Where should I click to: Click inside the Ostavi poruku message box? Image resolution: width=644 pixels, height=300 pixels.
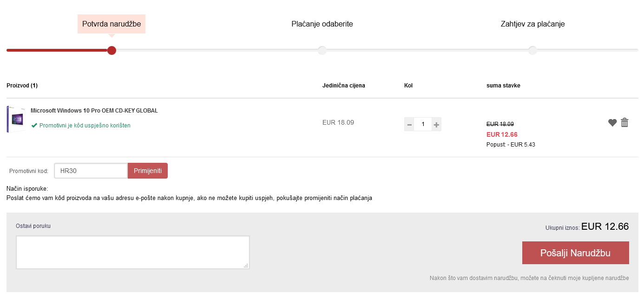click(x=133, y=252)
